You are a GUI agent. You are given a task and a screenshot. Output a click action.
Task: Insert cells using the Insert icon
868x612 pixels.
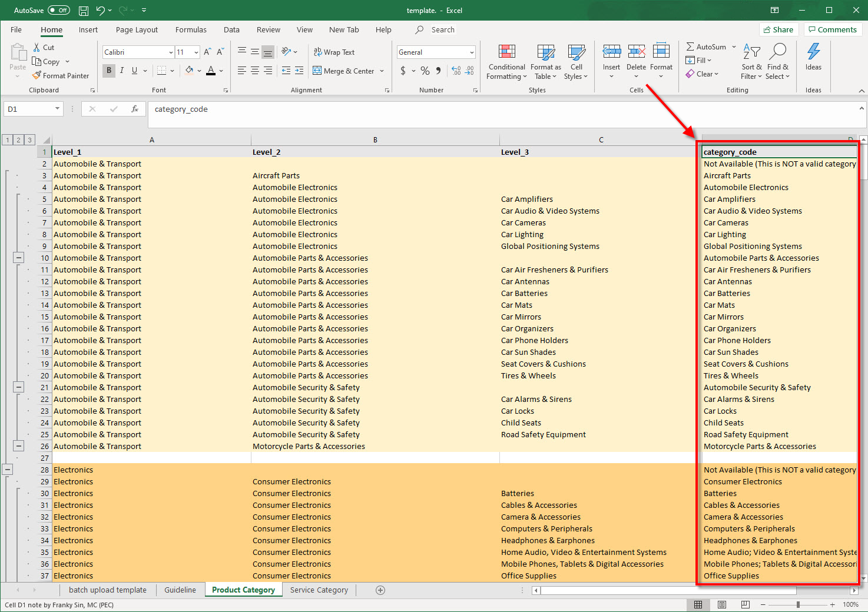coord(611,52)
